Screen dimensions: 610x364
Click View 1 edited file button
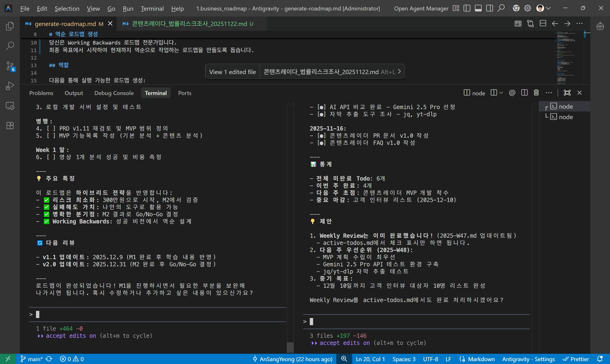pos(232,72)
